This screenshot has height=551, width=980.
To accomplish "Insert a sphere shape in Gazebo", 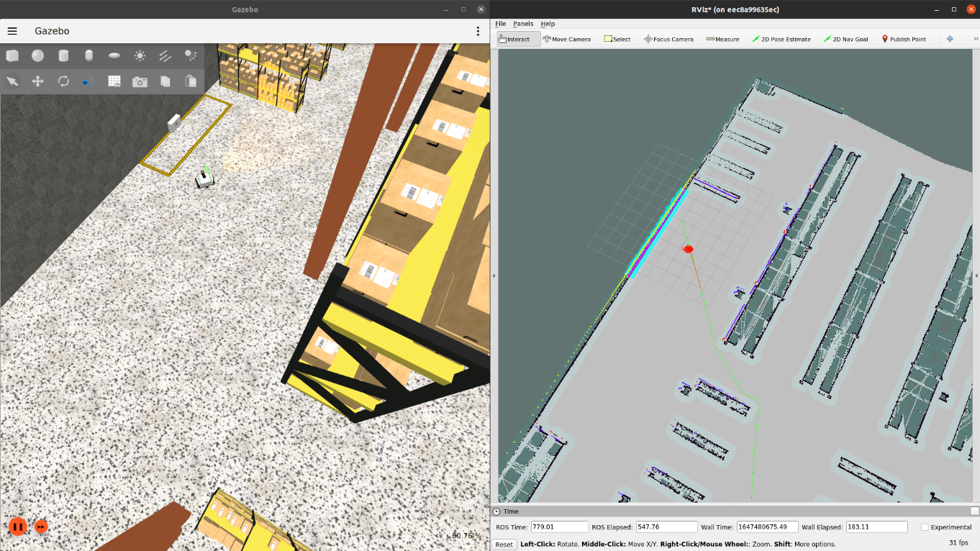I will coord(37,55).
